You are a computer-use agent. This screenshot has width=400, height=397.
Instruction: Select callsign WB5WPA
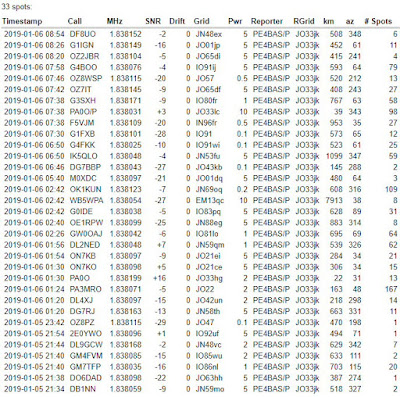87,200
